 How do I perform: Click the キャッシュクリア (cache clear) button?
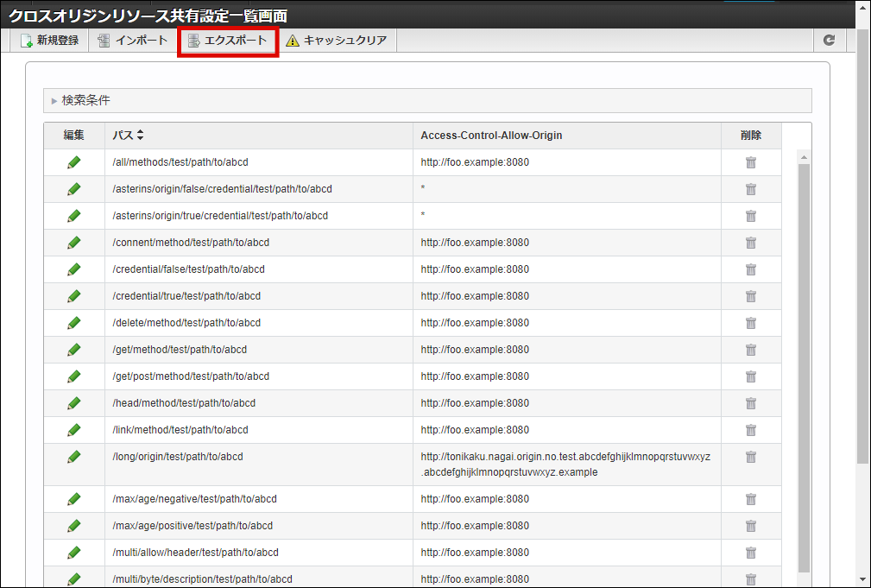[x=337, y=41]
